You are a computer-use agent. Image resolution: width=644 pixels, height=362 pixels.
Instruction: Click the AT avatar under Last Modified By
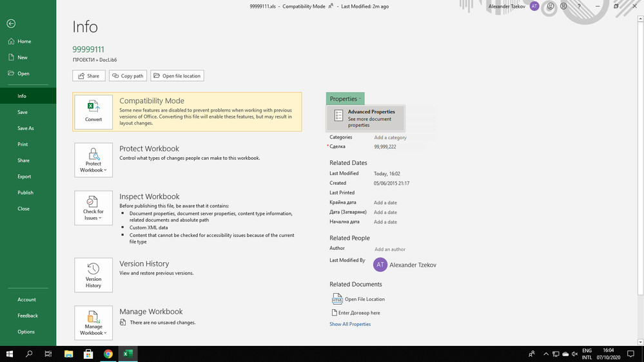[x=380, y=265]
